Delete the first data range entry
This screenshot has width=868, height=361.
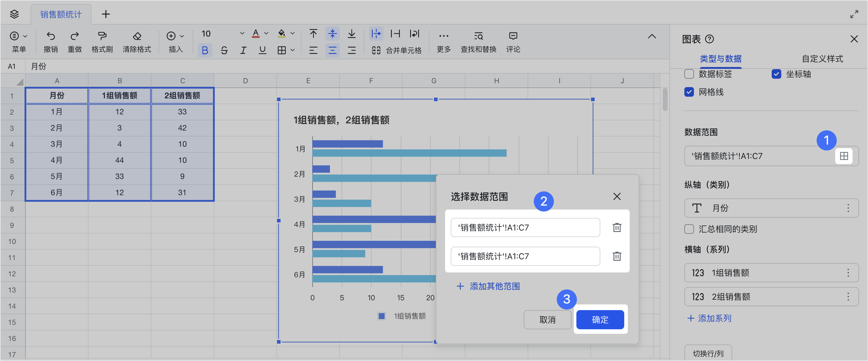tap(617, 227)
